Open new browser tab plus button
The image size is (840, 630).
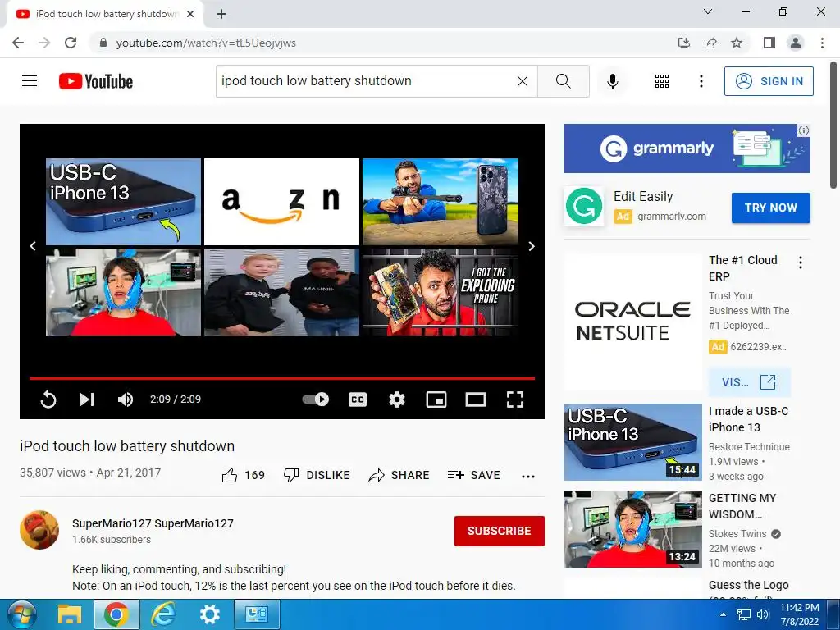[x=221, y=14]
